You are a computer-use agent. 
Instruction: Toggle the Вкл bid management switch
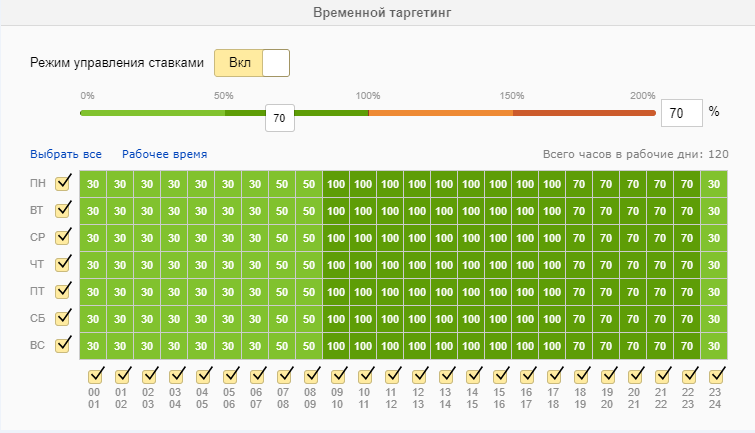[x=252, y=63]
